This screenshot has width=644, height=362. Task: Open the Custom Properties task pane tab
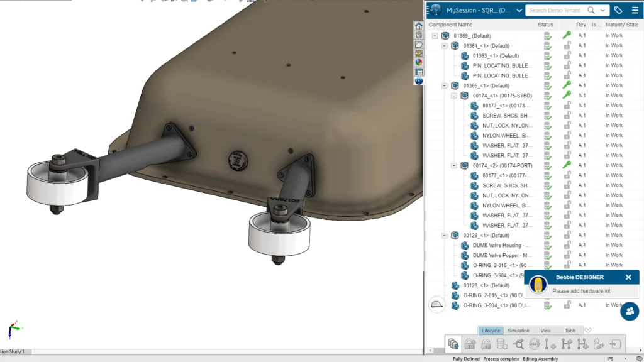click(x=418, y=72)
